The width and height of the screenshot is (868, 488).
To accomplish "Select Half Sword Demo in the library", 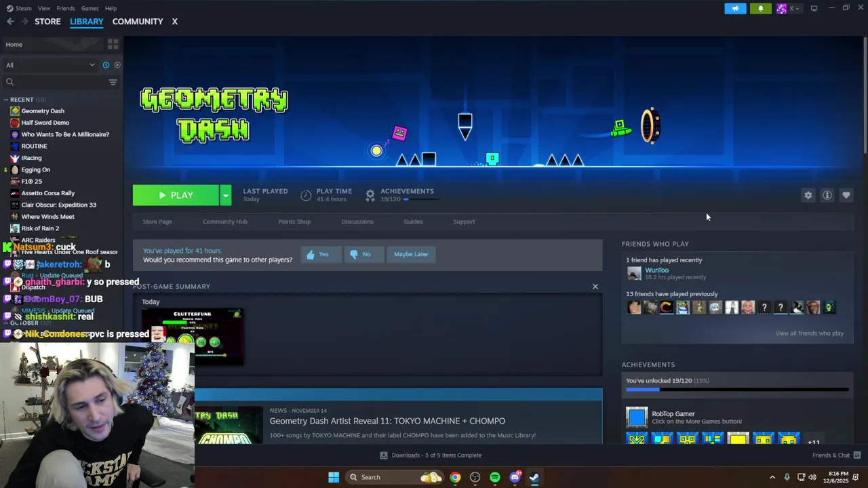I will click(45, 123).
